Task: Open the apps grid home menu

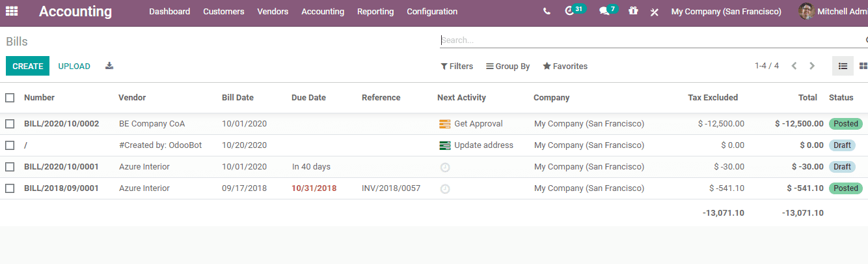Action: pos(12,11)
